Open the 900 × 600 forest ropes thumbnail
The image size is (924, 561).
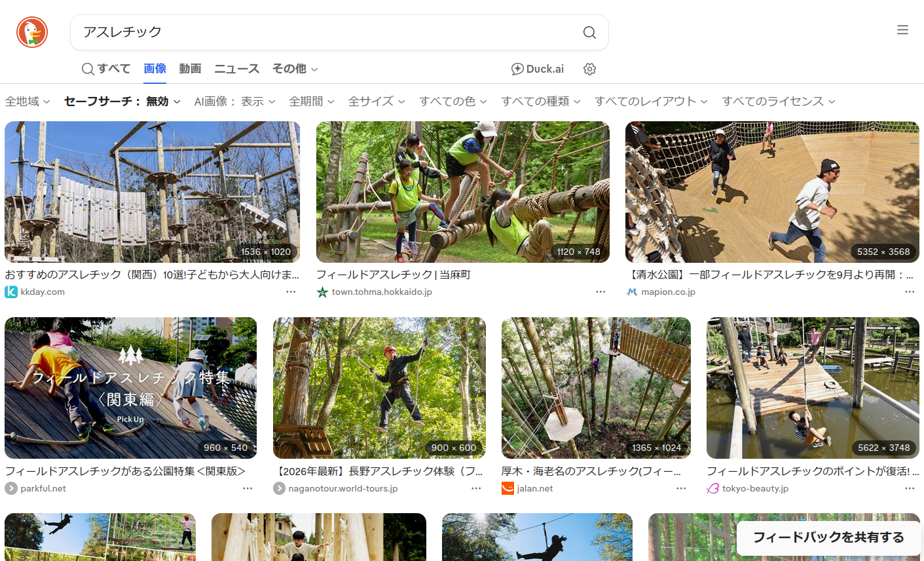click(x=379, y=388)
